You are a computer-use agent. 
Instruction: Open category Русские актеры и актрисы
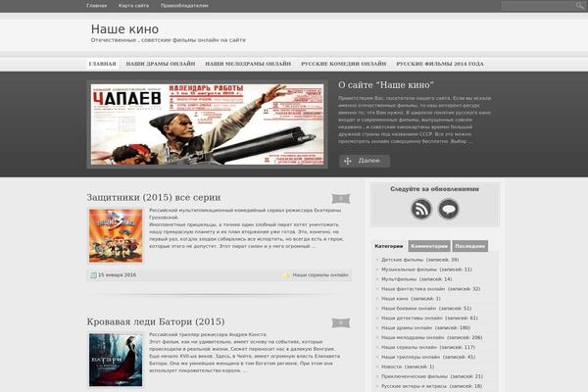(x=414, y=386)
